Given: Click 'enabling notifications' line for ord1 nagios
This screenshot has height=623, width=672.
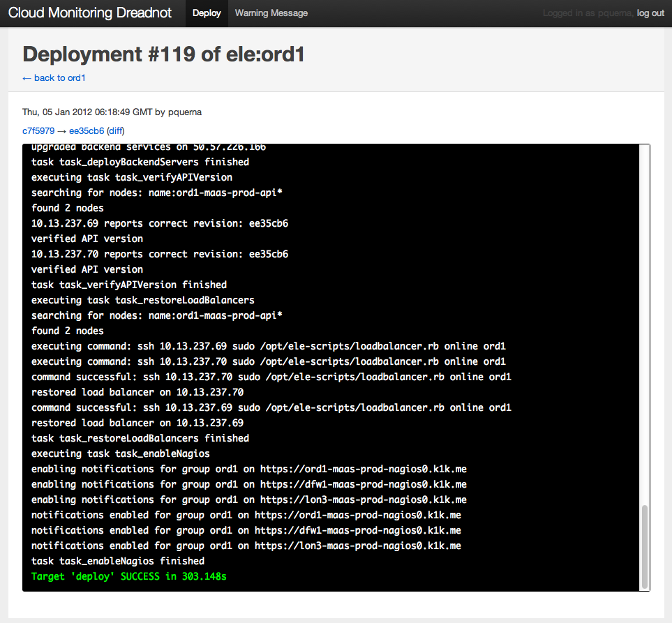Looking at the screenshot, I should [x=249, y=469].
